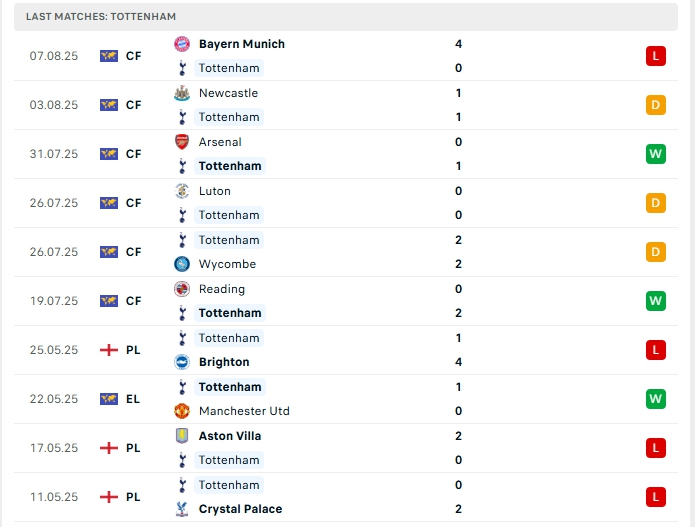Click the Bayern Munich club crest
The image size is (695, 527).
(x=182, y=44)
